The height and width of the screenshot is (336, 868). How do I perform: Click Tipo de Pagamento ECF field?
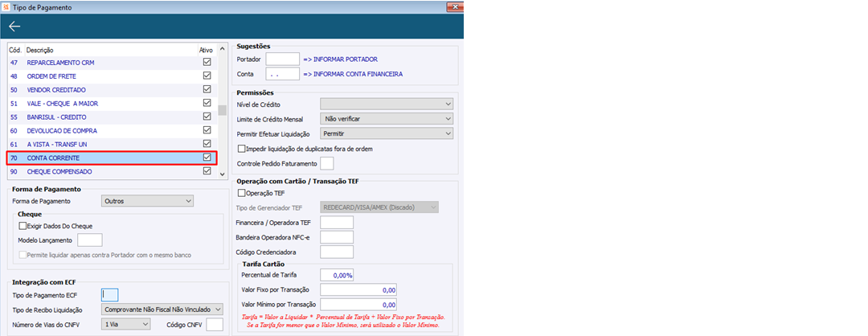tap(109, 295)
